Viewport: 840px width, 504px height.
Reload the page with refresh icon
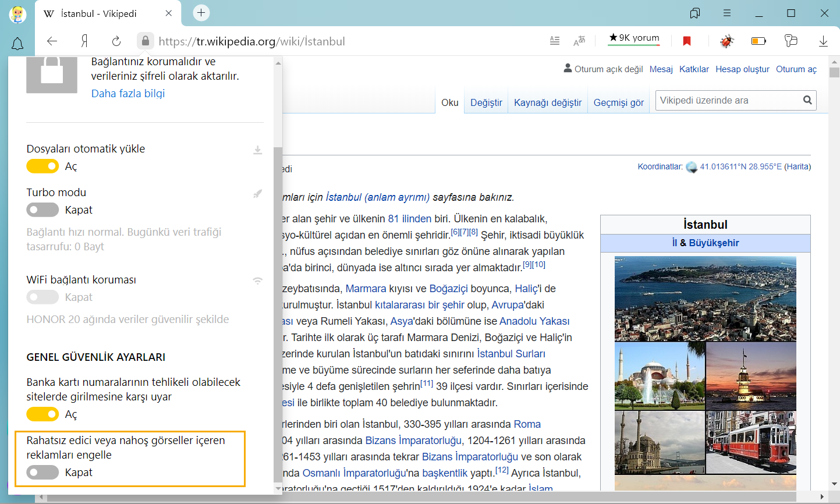pos(116,41)
